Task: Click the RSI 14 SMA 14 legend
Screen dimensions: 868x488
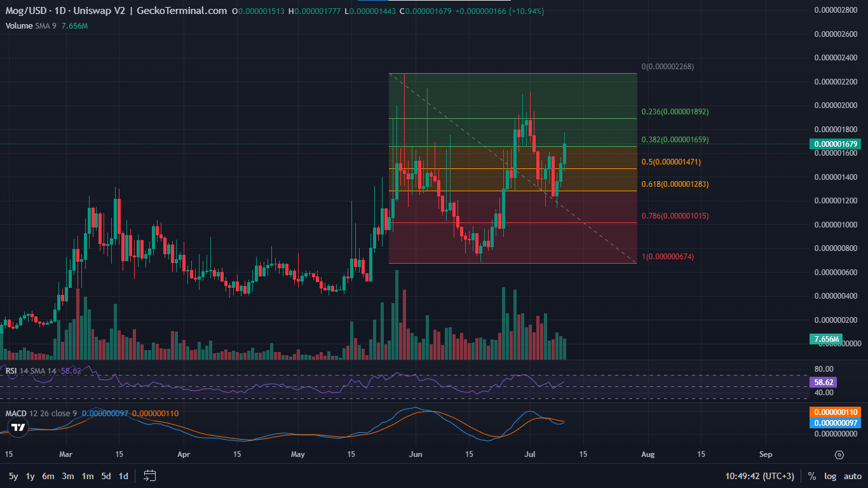Action: click(x=31, y=370)
